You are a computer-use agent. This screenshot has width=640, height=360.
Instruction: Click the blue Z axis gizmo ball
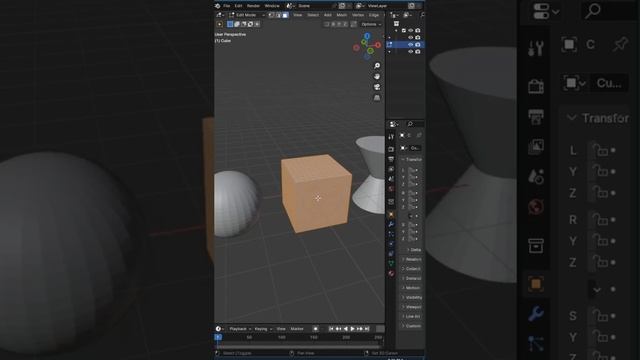367,36
